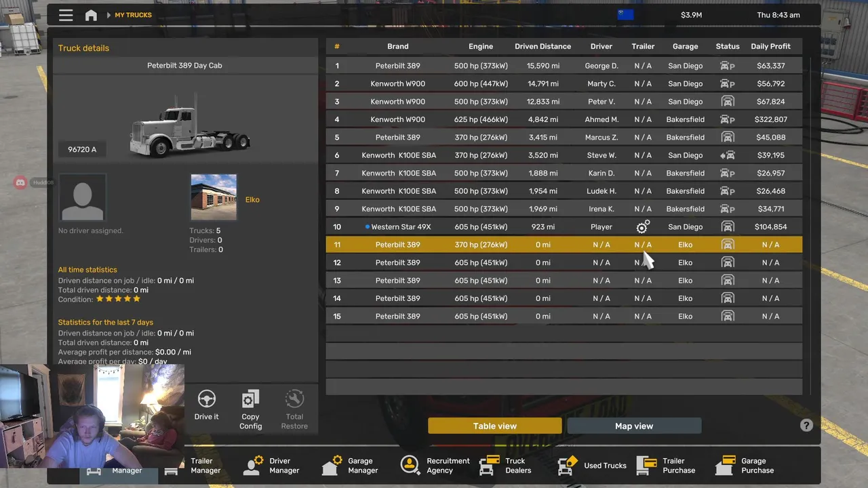Open the Truck Manager tab in bottom bar
Screen dimensions: 868x488
point(119,470)
